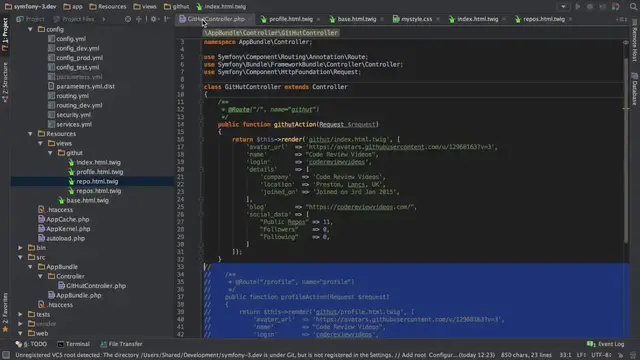Click the Debug bug toolbar icon
This screenshot has height=360, width=640.
tap(590, 7)
